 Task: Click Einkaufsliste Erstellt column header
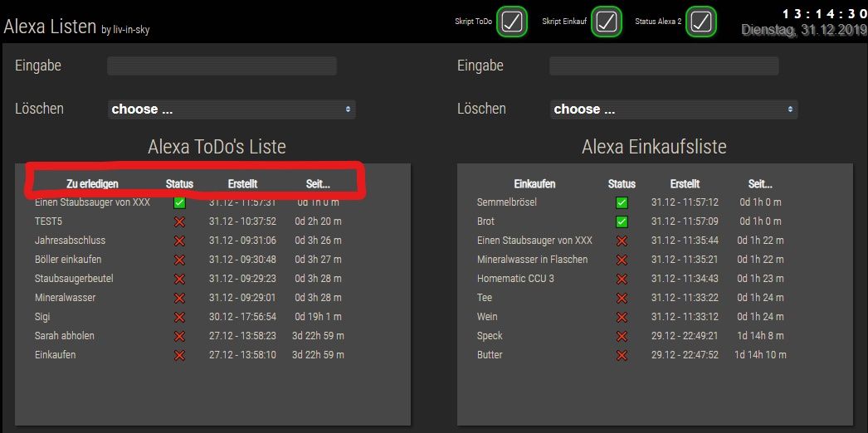click(685, 183)
